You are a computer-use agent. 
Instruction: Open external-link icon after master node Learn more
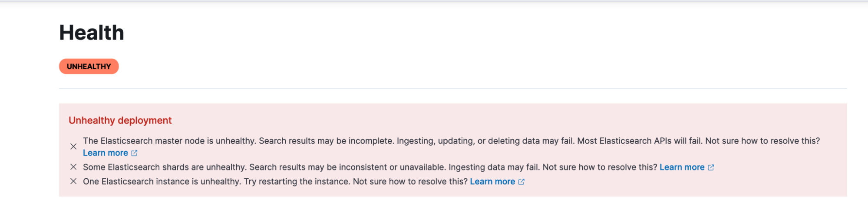pyautogui.click(x=134, y=153)
